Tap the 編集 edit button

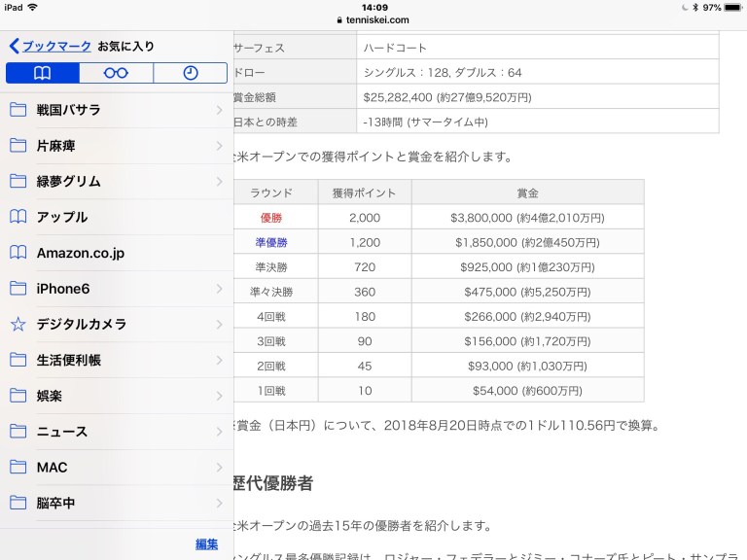click(x=206, y=543)
